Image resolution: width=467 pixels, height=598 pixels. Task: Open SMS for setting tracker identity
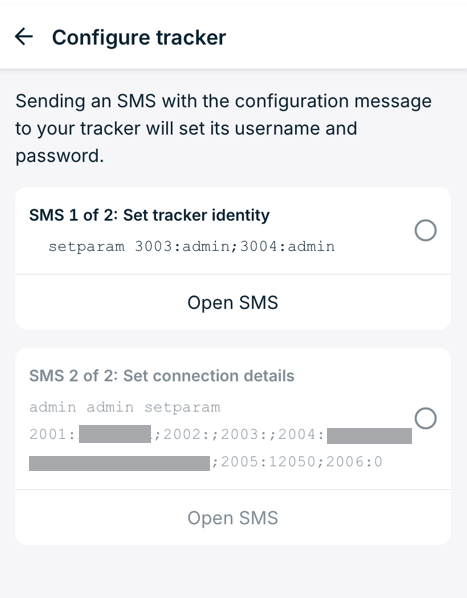pos(233,302)
